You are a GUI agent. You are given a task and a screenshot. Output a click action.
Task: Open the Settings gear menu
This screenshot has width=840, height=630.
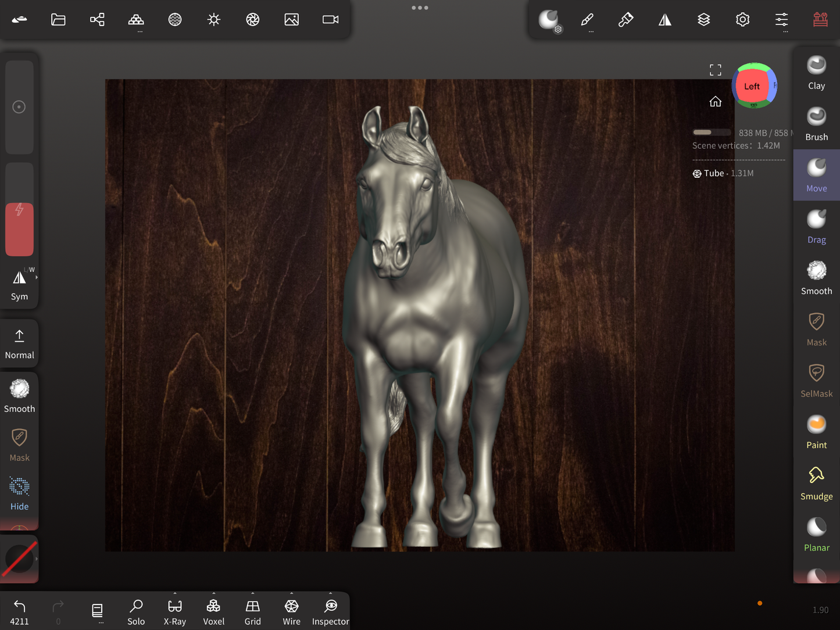point(742,20)
